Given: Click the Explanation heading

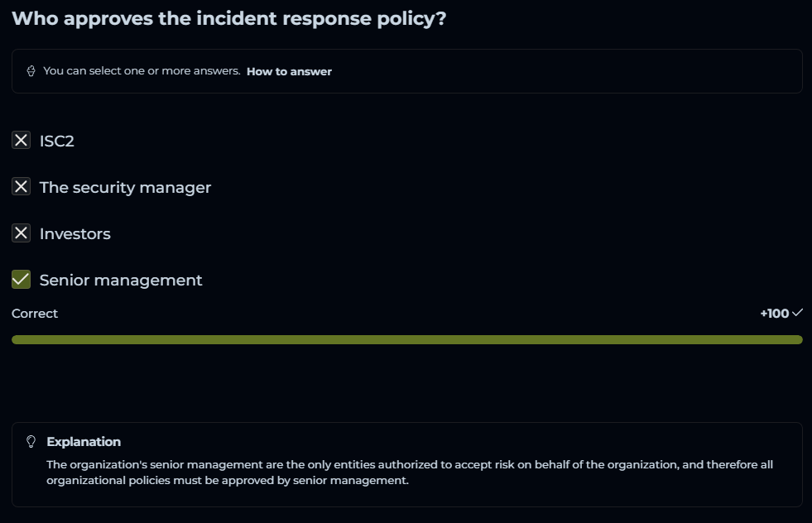Looking at the screenshot, I should pos(84,441).
